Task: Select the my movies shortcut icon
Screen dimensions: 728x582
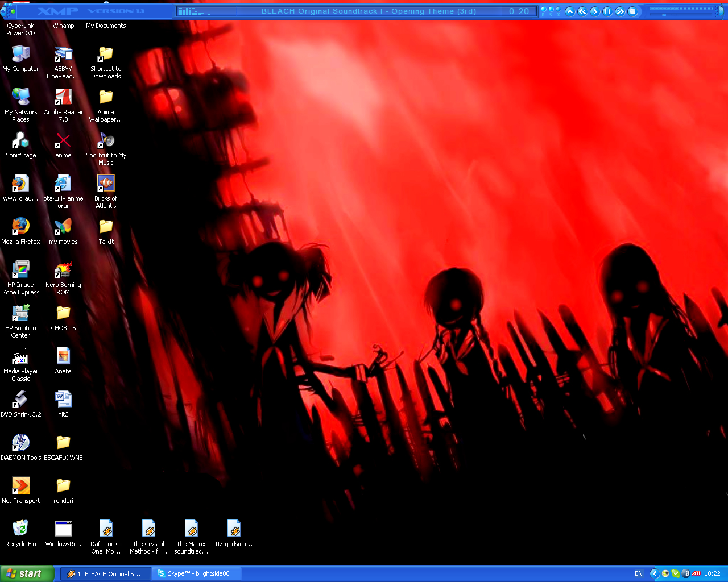Action: (63, 231)
